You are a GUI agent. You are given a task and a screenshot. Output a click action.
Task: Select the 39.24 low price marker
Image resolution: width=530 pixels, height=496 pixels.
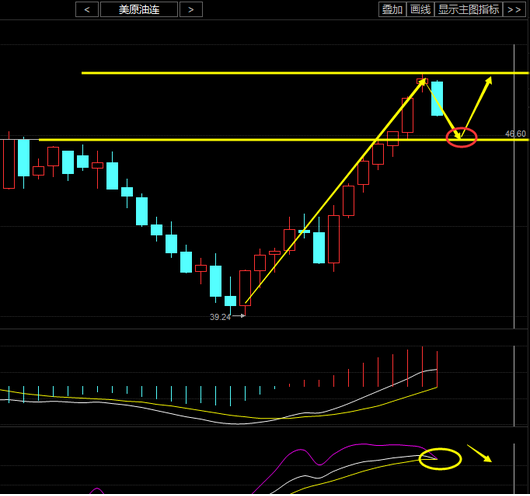pos(220,317)
